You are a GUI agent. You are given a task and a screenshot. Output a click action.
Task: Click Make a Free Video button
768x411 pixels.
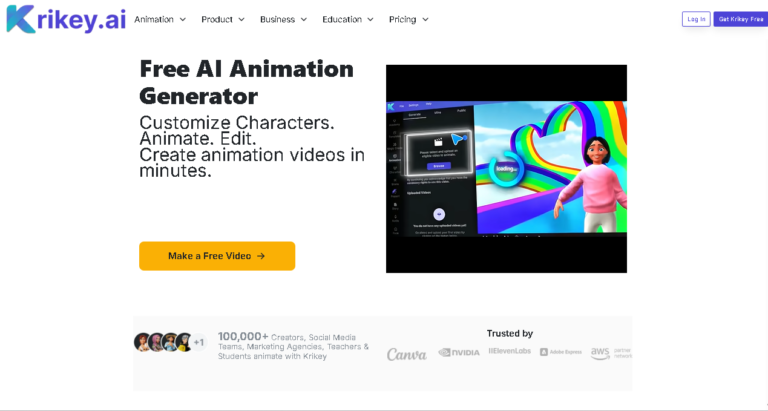pyautogui.click(x=217, y=256)
